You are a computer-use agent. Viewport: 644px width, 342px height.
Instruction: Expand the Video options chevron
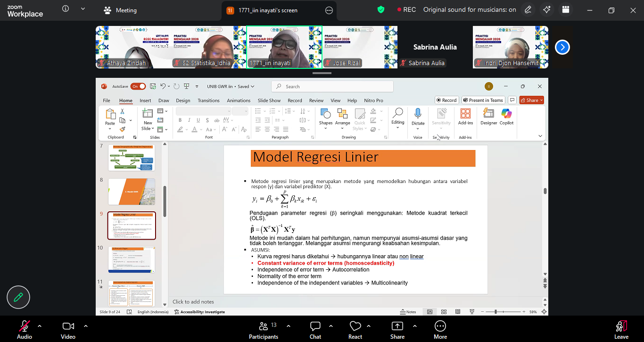[x=86, y=326]
